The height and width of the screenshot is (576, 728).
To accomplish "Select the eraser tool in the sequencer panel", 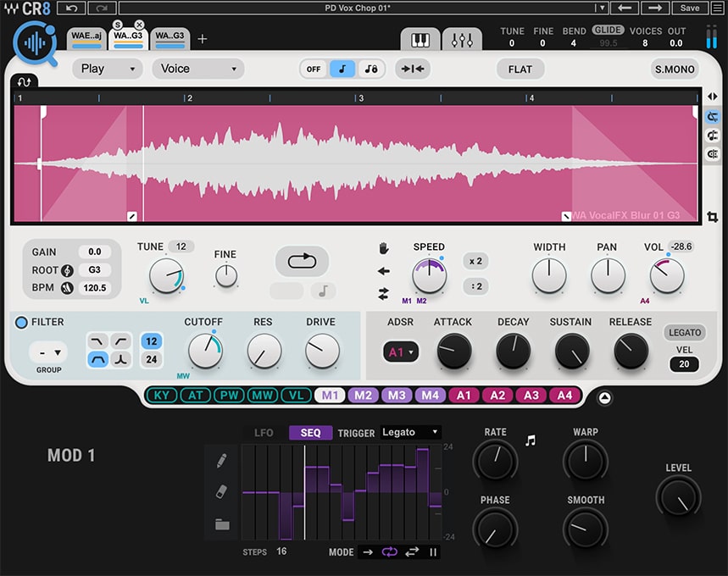I will pos(223,491).
